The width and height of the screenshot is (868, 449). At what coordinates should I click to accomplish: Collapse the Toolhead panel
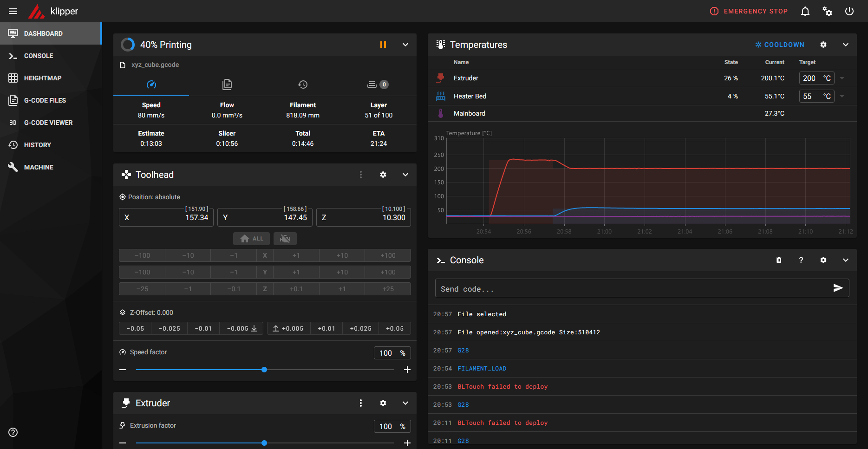[x=405, y=175]
